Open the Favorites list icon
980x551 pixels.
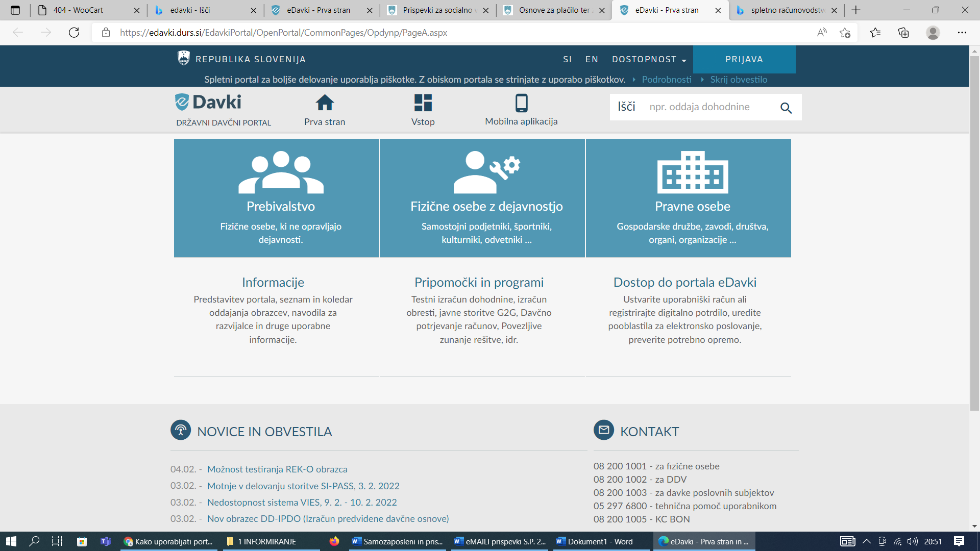pyautogui.click(x=875, y=33)
